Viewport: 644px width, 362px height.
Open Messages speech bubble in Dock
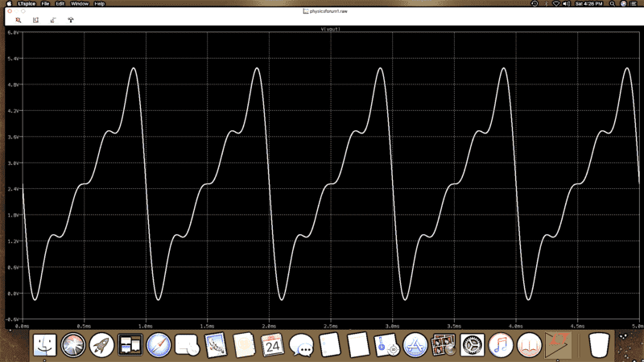pos(301,346)
